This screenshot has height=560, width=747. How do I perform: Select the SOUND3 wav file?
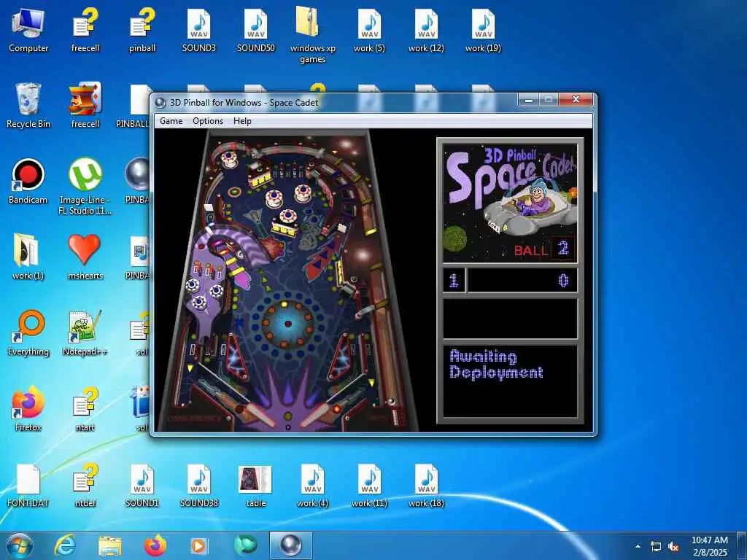click(198, 31)
